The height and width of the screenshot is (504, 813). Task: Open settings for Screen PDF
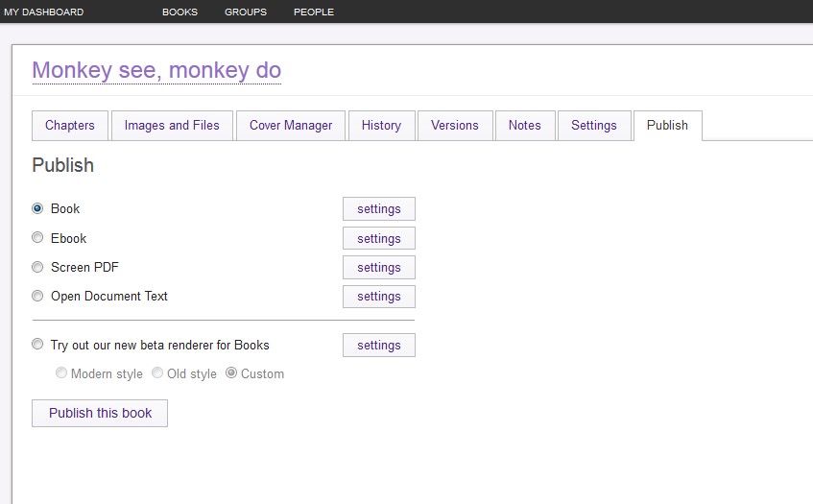click(x=378, y=268)
